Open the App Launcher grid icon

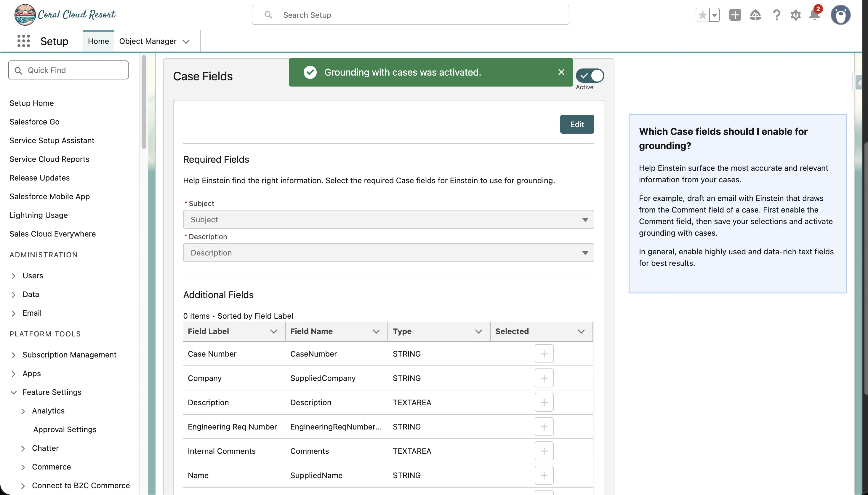coord(23,41)
